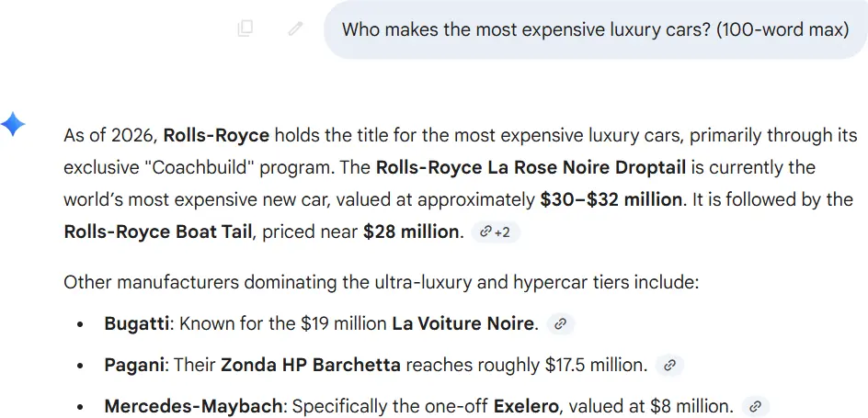The image size is (868, 418).
Task: Click the bold La Voiture Noire text
Action: coord(463,323)
